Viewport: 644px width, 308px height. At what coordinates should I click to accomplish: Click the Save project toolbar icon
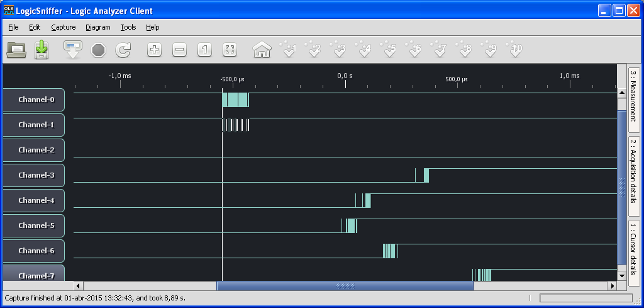[41, 50]
